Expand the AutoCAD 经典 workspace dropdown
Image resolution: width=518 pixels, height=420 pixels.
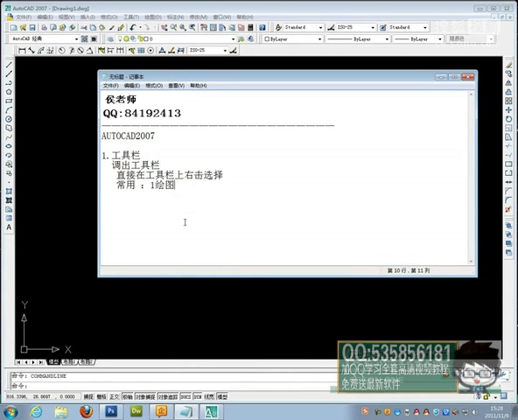click(x=44, y=39)
